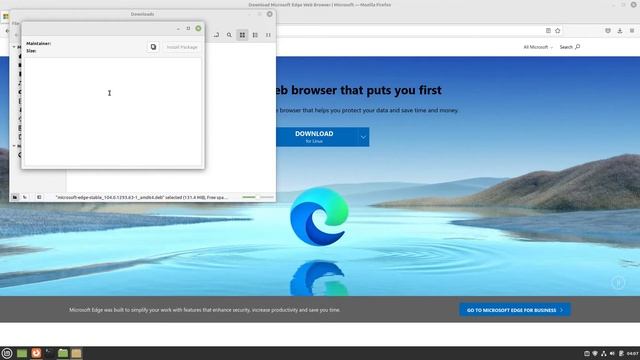The image size is (640, 360).
Task: Close the Downloads file manager window
Action: coord(270,14)
